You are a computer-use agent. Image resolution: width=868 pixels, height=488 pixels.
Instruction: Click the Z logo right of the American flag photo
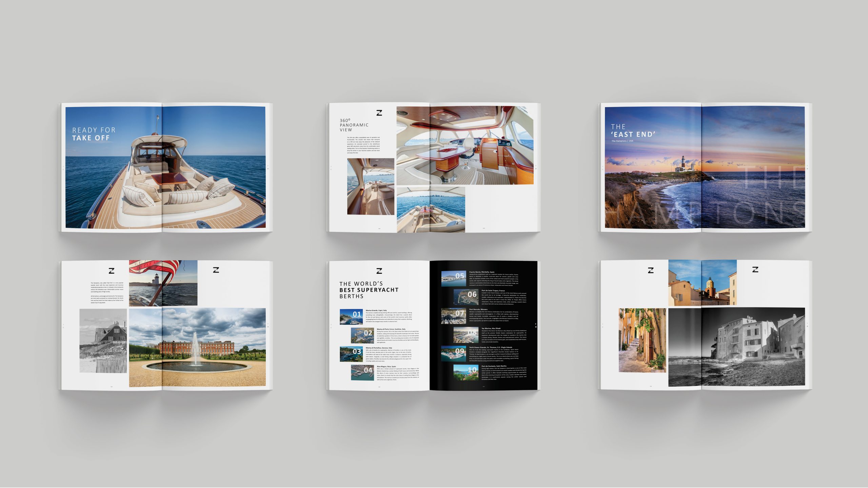[x=216, y=270]
